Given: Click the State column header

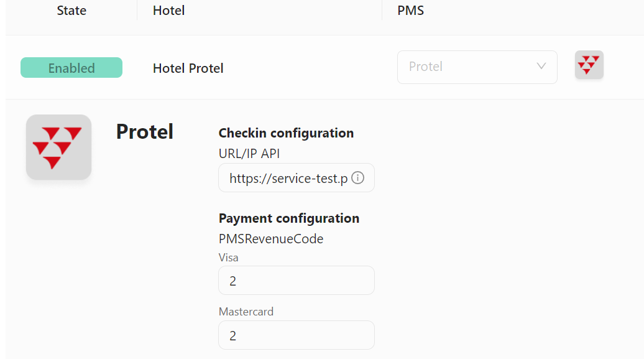Looking at the screenshot, I should pyautogui.click(x=71, y=11).
